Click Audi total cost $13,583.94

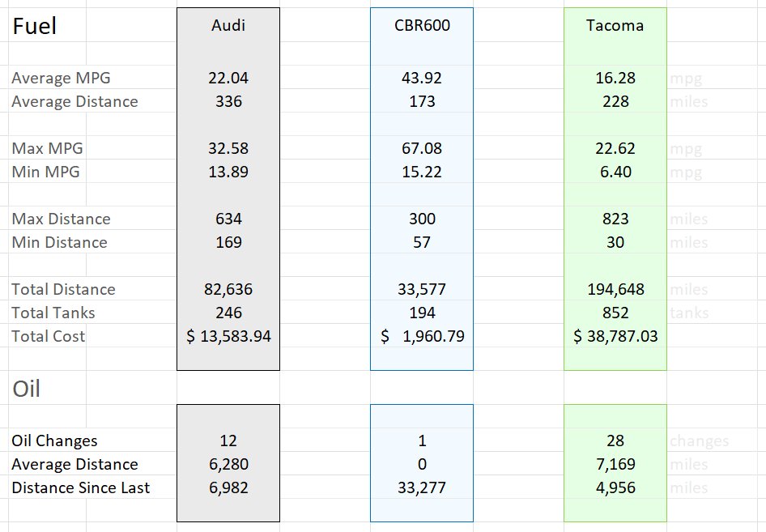click(x=228, y=336)
